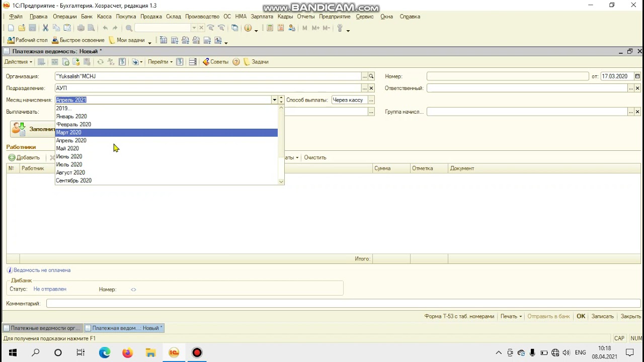The height and width of the screenshot is (362, 644).
Task: Open the Зарплата menu
Action: [x=262, y=17]
